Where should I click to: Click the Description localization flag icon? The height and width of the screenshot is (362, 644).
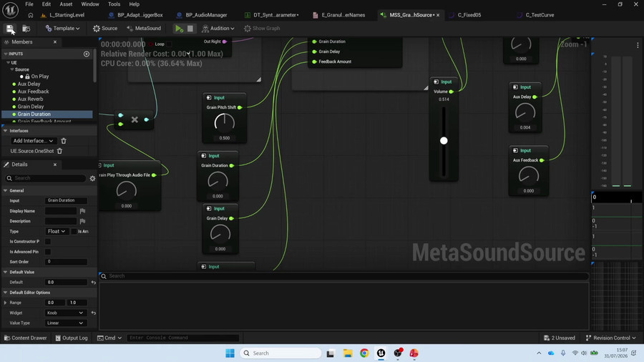pyautogui.click(x=82, y=221)
